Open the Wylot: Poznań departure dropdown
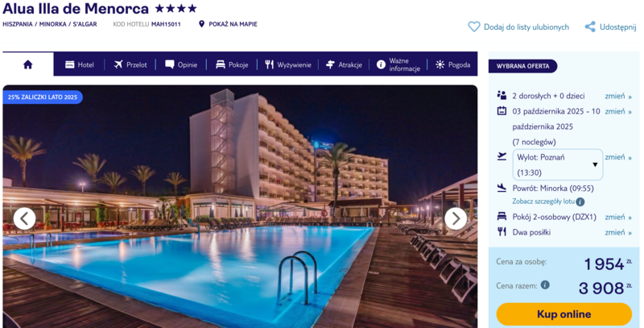 coord(557,165)
